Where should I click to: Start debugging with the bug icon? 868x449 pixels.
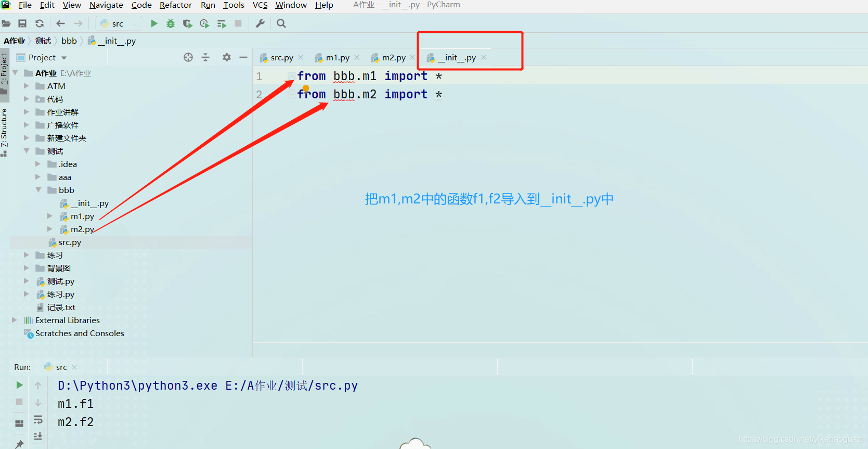[x=171, y=23]
